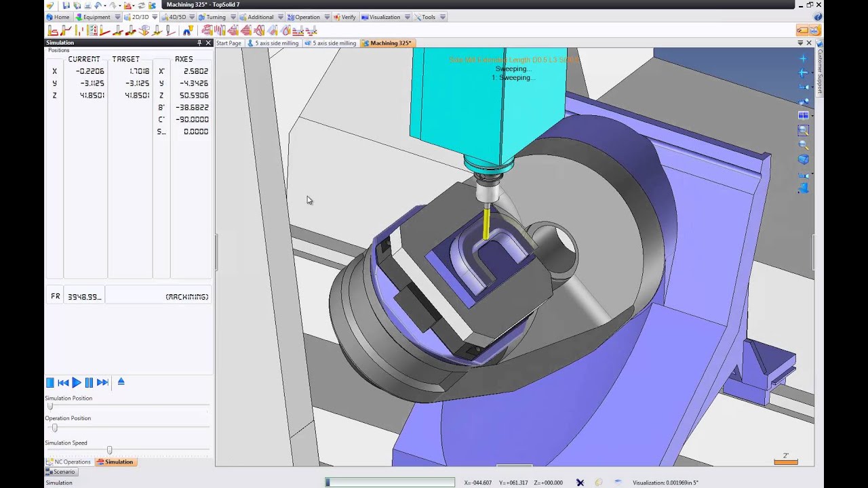The width and height of the screenshot is (868, 488).
Task: Click the orange tag icon at top right
Action: (802, 30)
